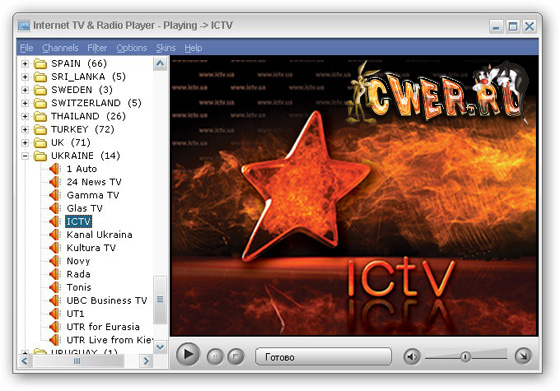Select the UBC Business TV channel

click(x=107, y=300)
